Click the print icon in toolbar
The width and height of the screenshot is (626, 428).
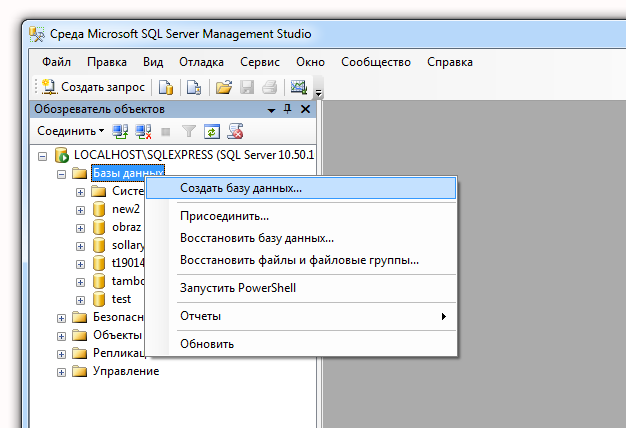tap(270, 87)
